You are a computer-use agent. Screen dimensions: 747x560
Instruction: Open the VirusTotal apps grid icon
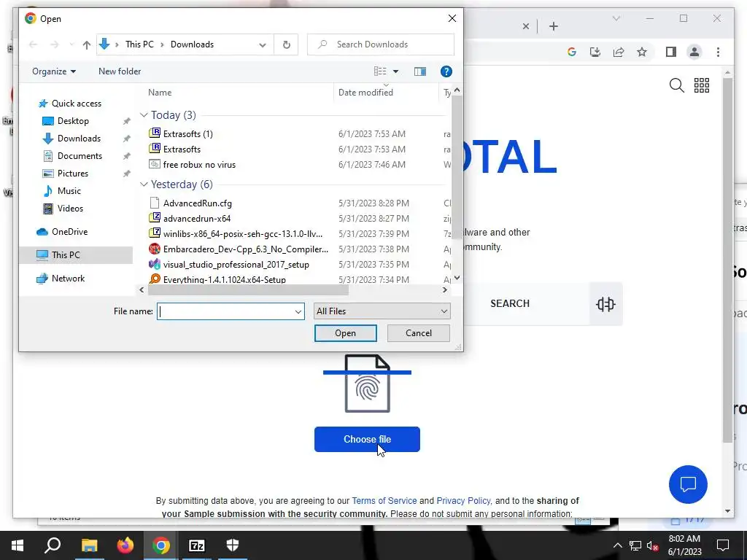pyautogui.click(x=701, y=86)
